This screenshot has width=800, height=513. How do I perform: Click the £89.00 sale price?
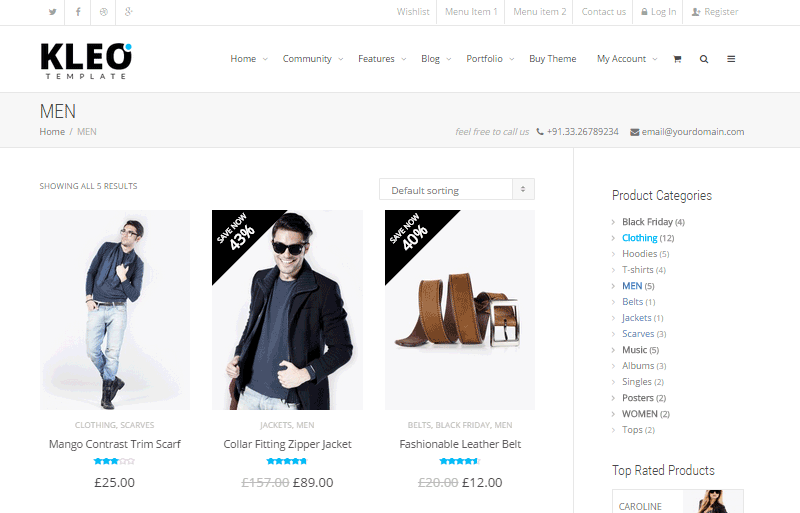pyautogui.click(x=313, y=482)
